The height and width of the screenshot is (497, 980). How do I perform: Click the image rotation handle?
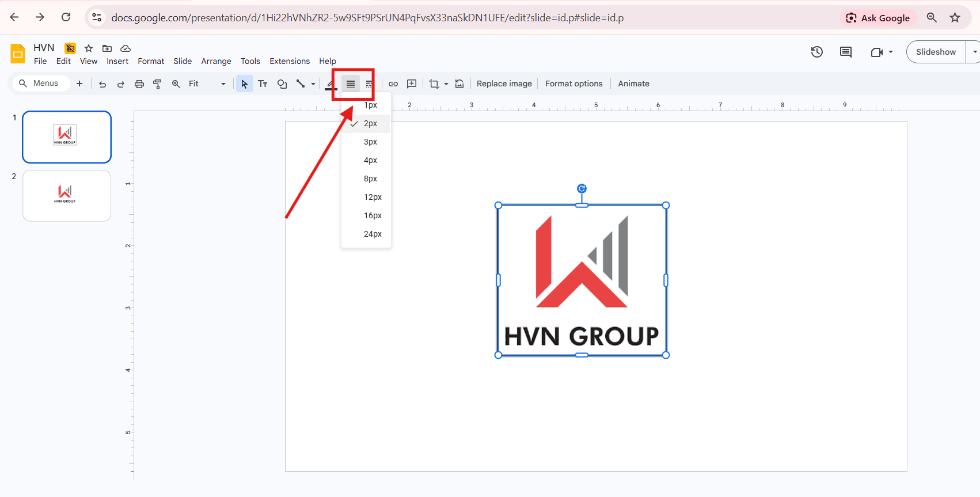(582, 188)
